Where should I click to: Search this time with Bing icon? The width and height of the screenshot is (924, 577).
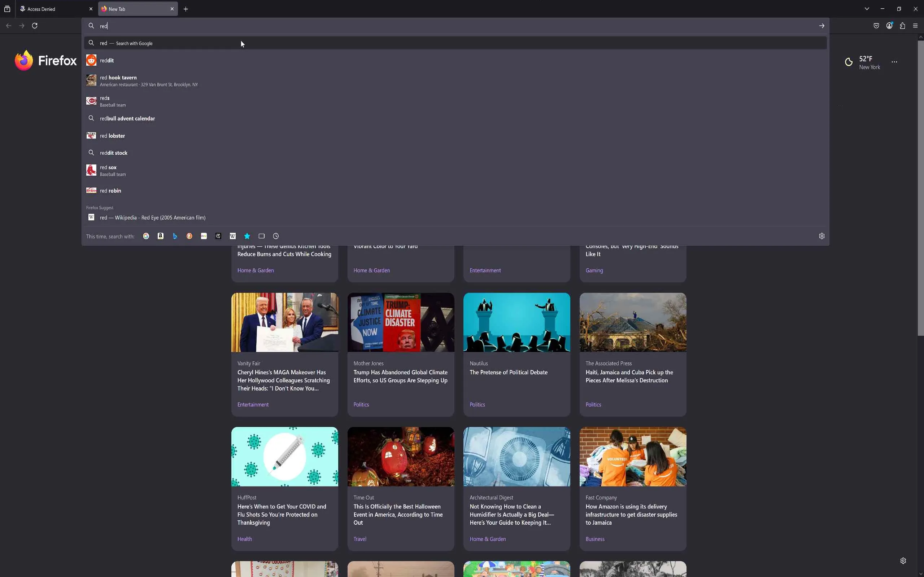(175, 236)
